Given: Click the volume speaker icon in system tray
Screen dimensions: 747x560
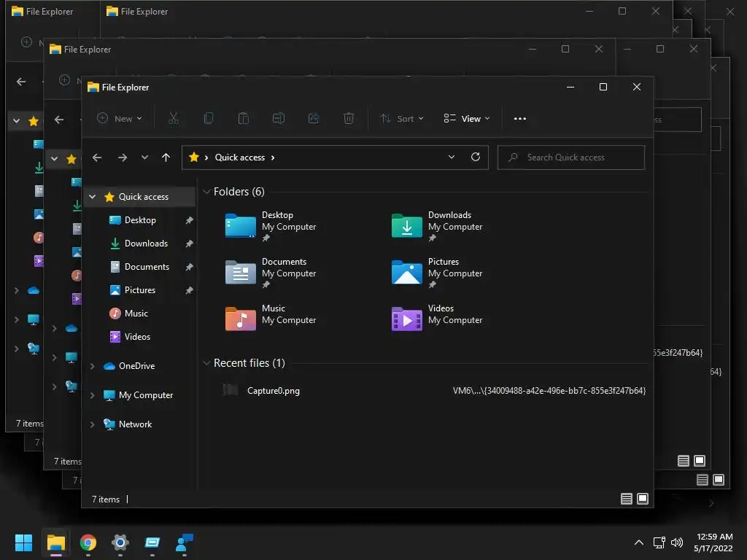Looking at the screenshot, I should coord(677,542).
